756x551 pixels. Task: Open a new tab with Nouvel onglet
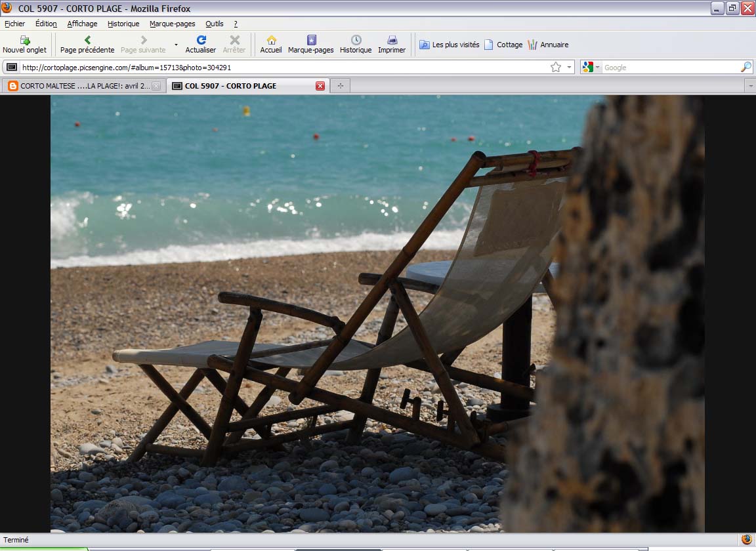24,45
